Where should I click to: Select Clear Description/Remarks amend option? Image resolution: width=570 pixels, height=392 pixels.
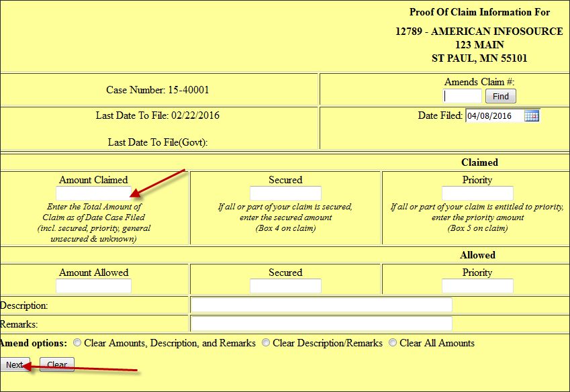267,343
